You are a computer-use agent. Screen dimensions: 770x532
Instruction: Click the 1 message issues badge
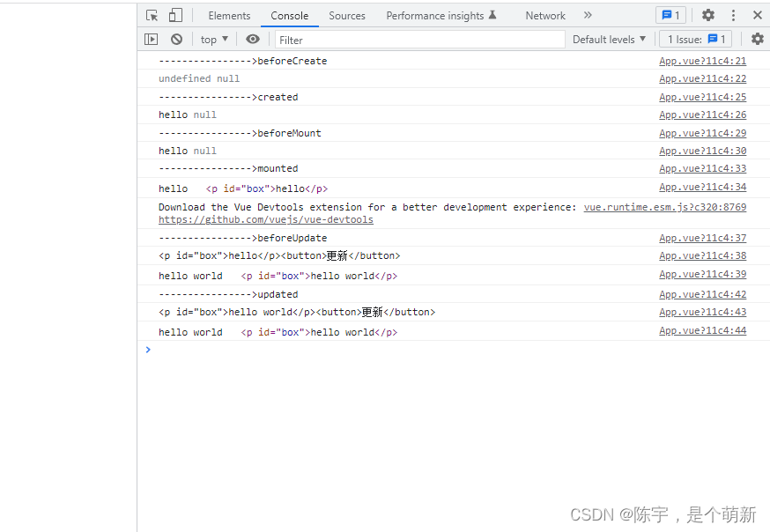click(670, 15)
